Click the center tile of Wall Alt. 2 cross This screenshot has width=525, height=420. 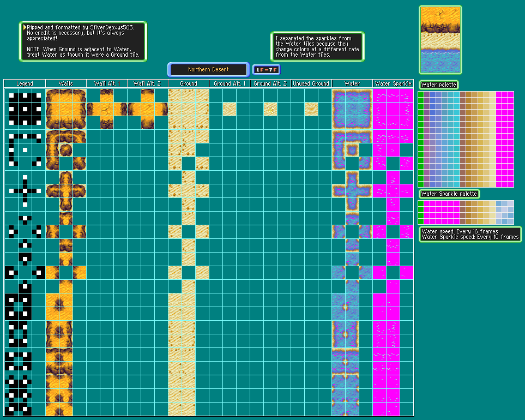[148, 109]
